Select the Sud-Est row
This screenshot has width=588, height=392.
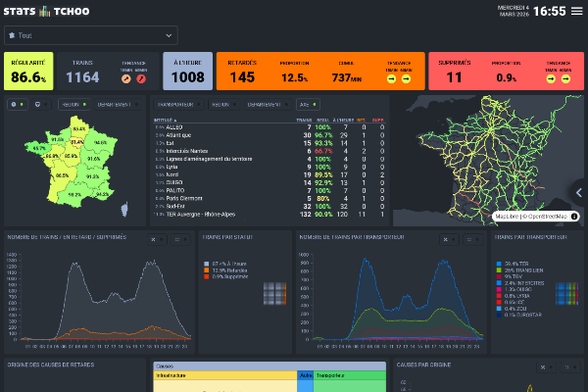(269, 206)
